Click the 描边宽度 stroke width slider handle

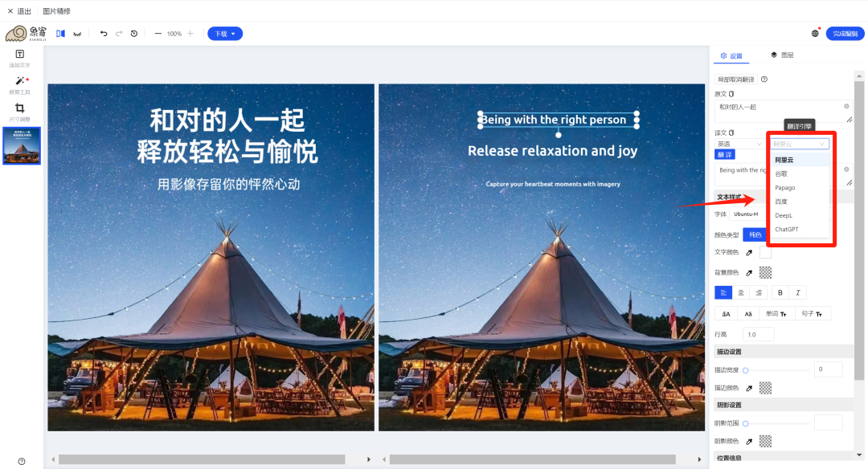(746, 369)
